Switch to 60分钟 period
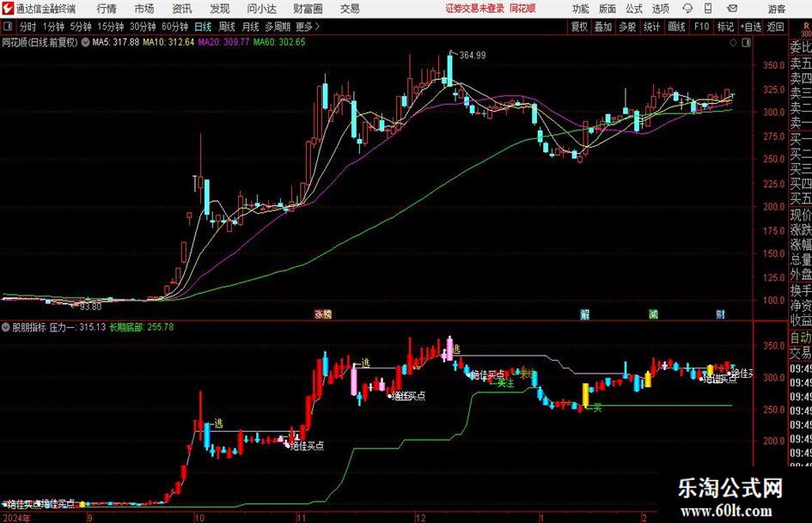Image resolution: width=812 pixels, height=523 pixels. pyautogui.click(x=174, y=27)
